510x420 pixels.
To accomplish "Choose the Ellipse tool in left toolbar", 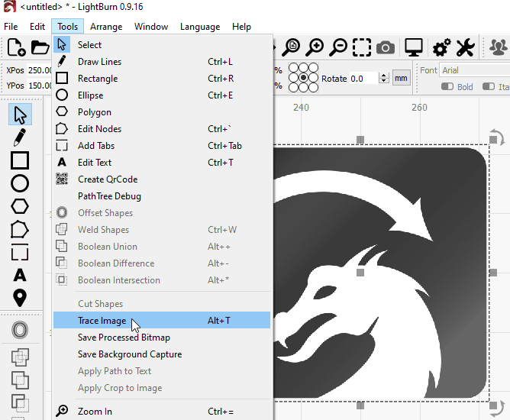I will [x=20, y=183].
